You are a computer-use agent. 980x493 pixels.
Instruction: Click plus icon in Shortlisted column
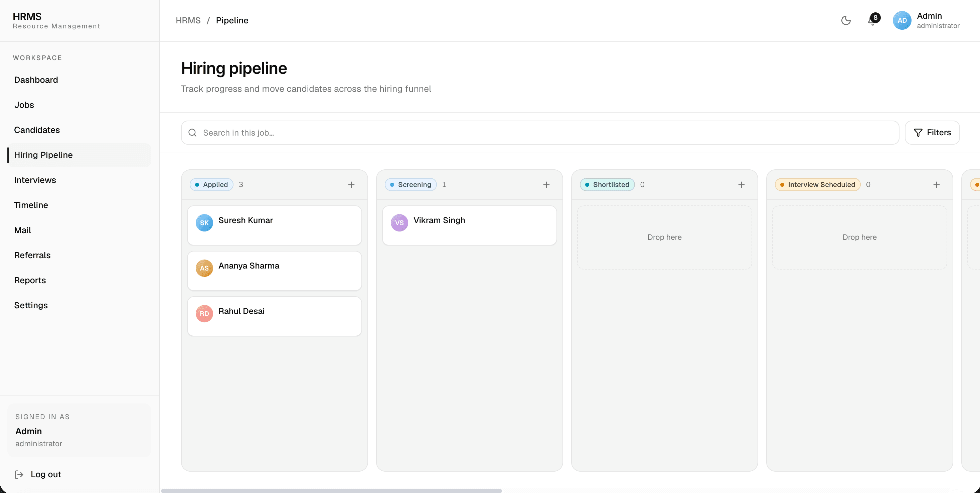tap(742, 185)
